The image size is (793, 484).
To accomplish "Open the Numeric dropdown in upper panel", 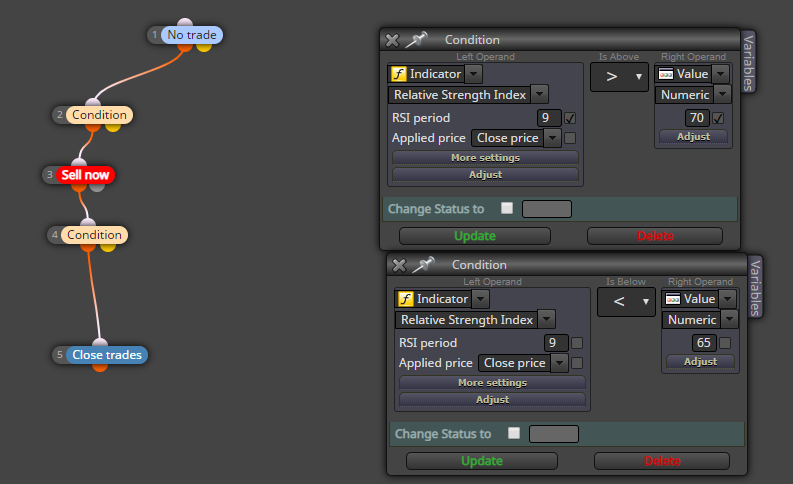I will click(722, 95).
